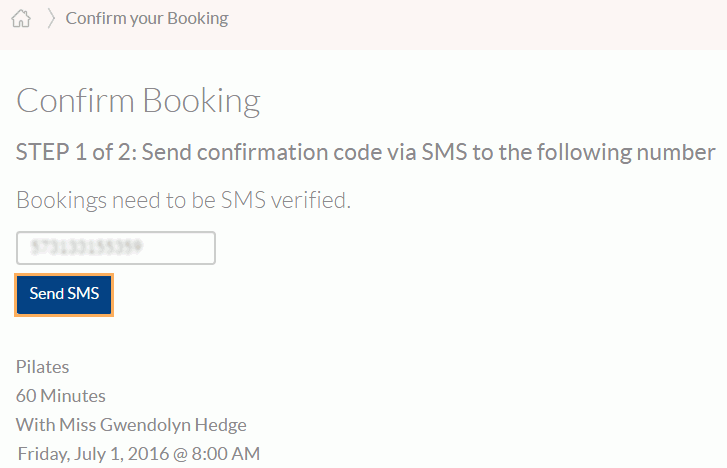Screen dimensions: 727x468
Task: Click the 60 Minutes duration text
Action: (x=61, y=396)
